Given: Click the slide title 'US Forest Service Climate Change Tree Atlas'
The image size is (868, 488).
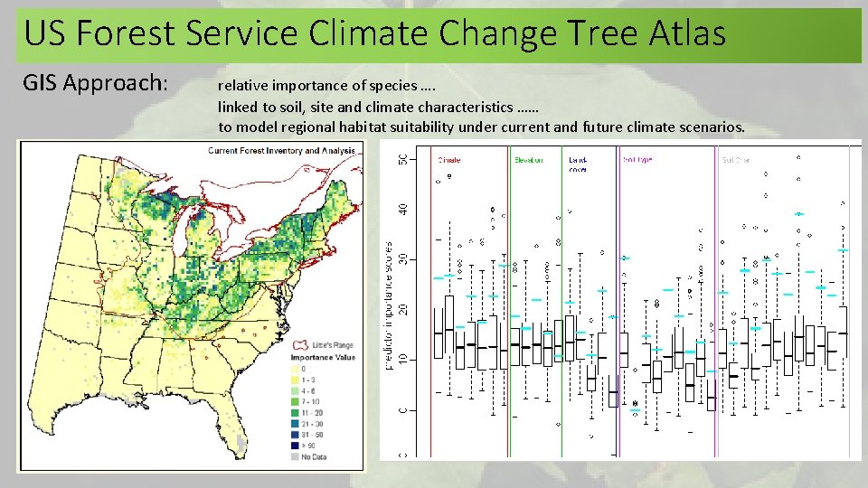Looking at the screenshot, I should point(374,33).
